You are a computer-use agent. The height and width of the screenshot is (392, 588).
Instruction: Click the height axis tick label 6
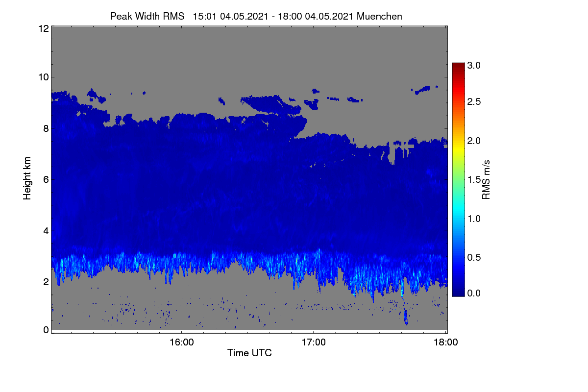click(x=46, y=179)
